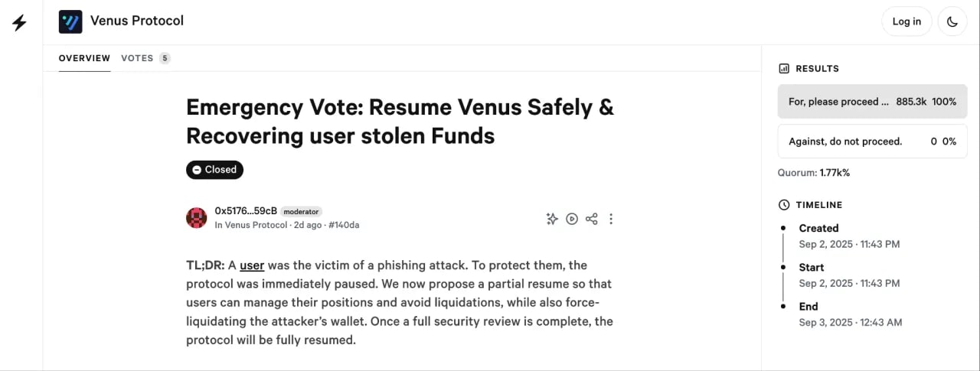The width and height of the screenshot is (980, 371).
Task: Click the Closed status badge
Action: pos(214,170)
